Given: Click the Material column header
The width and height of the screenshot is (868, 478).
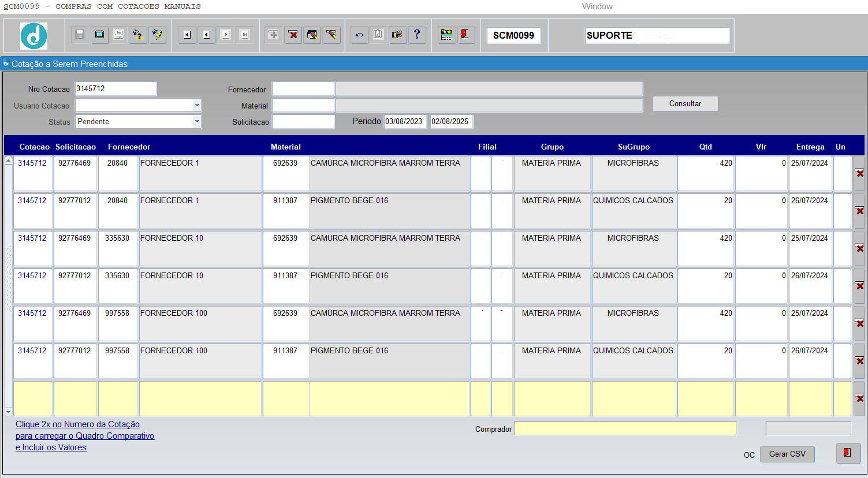Looking at the screenshot, I should 286,147.
